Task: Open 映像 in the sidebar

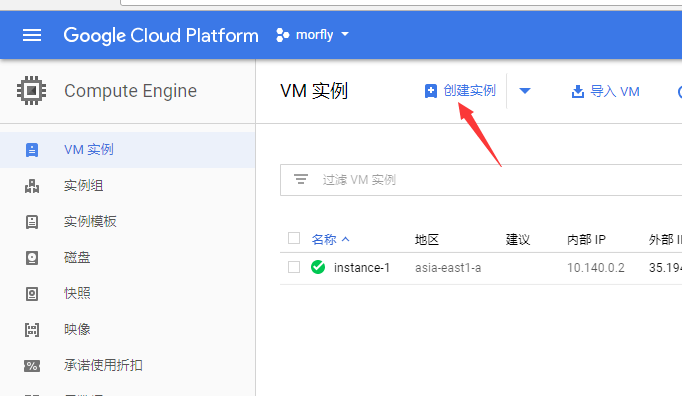Action: tap(77, 329)
